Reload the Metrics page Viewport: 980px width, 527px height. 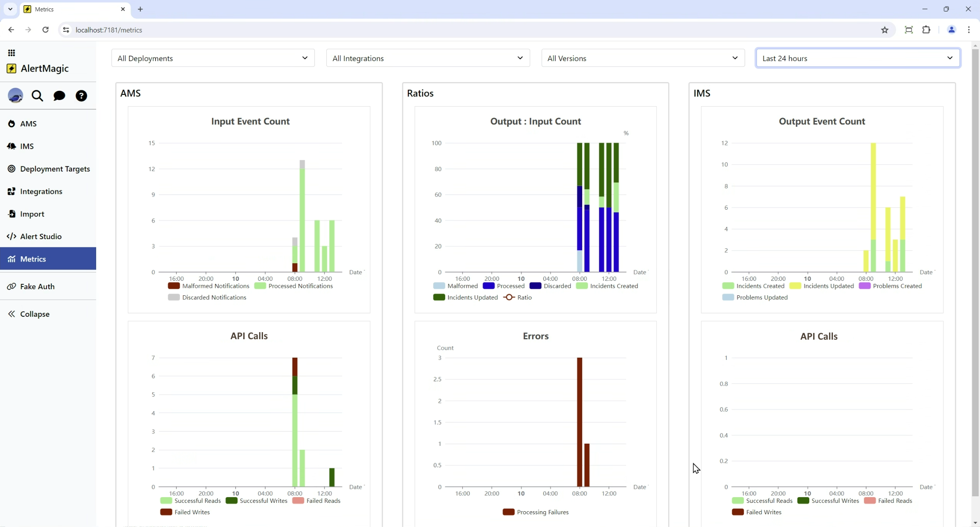[x=45, y=30]
